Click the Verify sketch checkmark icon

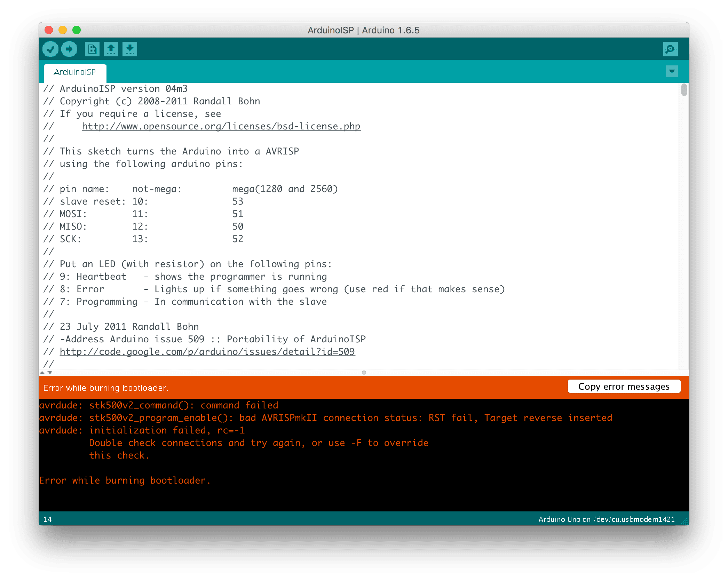(x=50, y=49)
